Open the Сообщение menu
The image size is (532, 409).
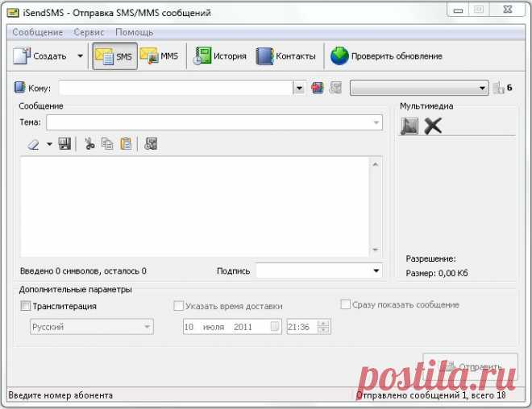pos(38,32)
